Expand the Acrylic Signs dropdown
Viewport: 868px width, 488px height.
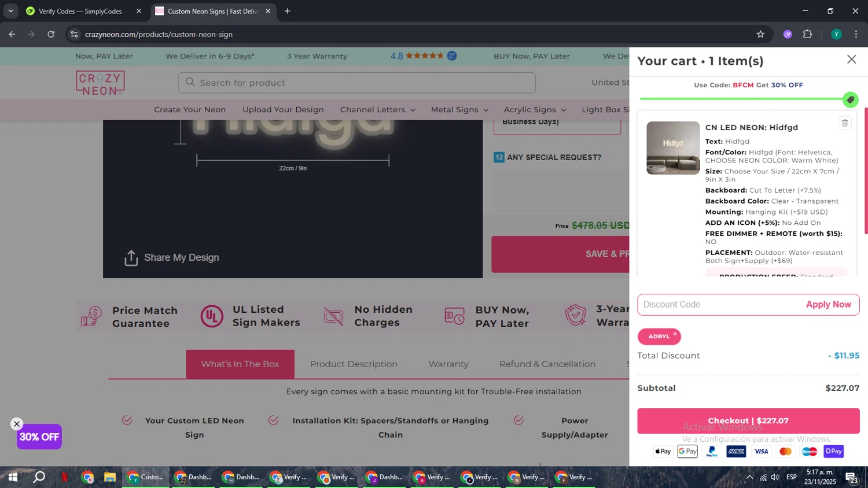535,110
